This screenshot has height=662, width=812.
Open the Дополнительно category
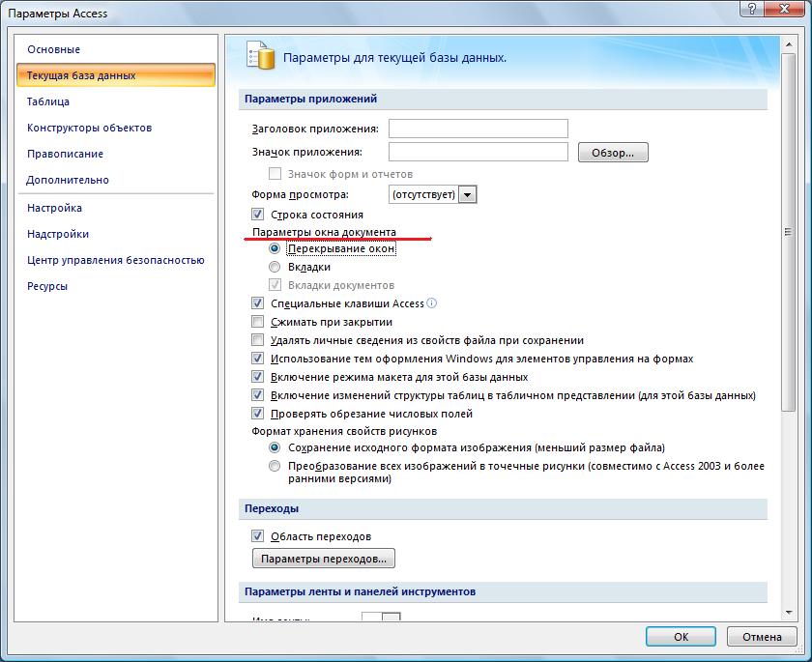pos(115,180)
